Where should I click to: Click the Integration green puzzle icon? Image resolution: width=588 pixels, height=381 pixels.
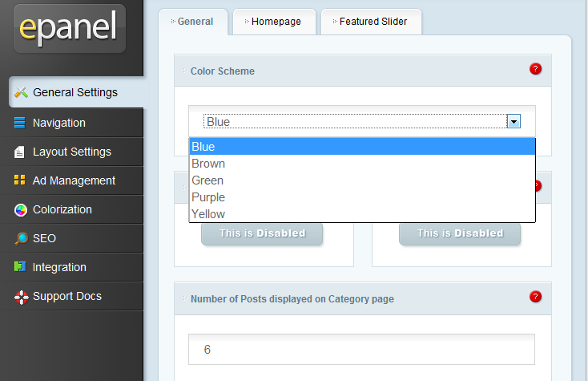click(x=20, y=266)
